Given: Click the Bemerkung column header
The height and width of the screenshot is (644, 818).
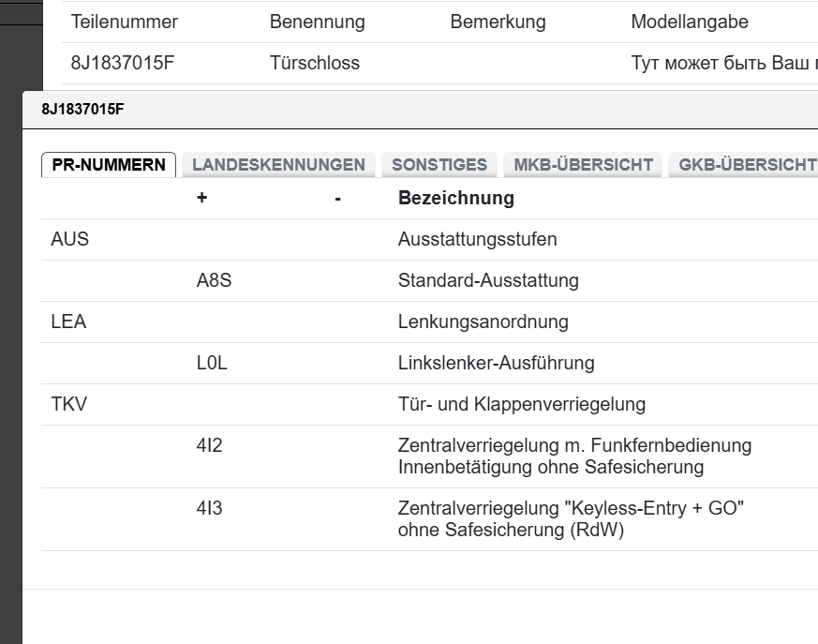Looking at the screenshot, I should click(498, 22).
